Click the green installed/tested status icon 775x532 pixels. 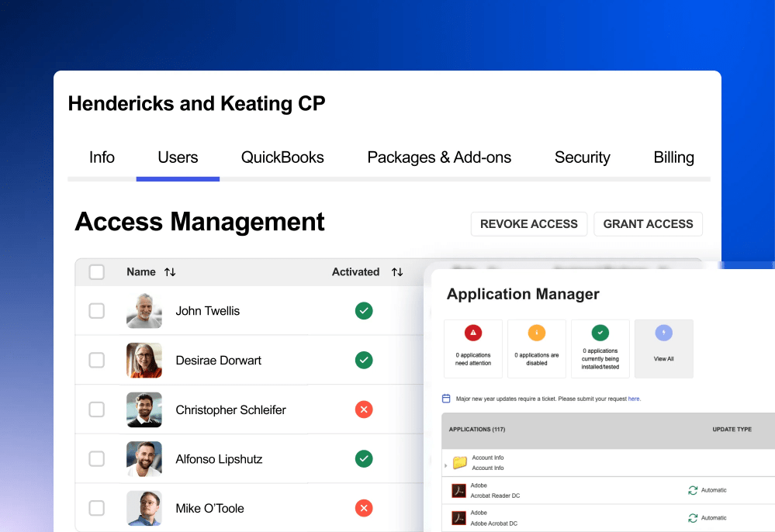600,333
